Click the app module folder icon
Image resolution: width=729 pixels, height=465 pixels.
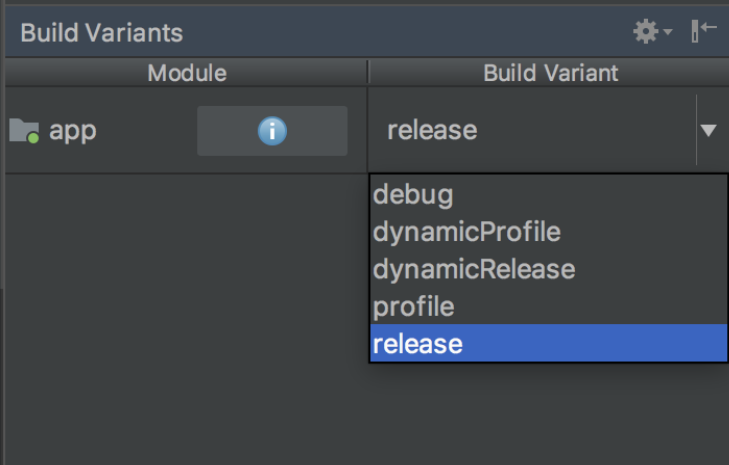[24, 131]
